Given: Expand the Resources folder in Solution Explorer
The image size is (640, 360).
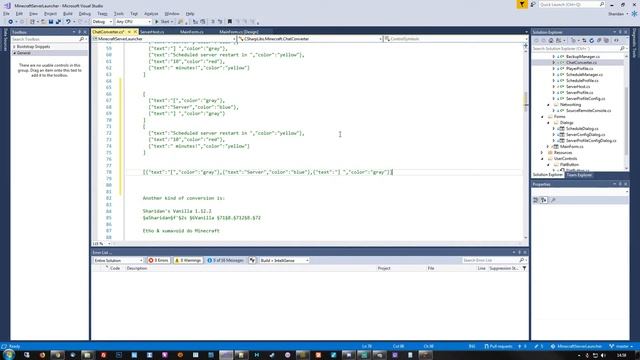Looking at the screenshot, I should coord(542,152).
